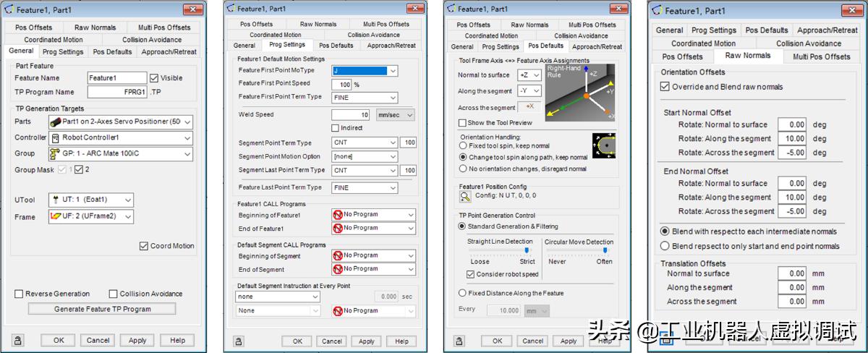868x353 pixels.
Task: Check Show the Tool Preview
Action: [462, 123]
